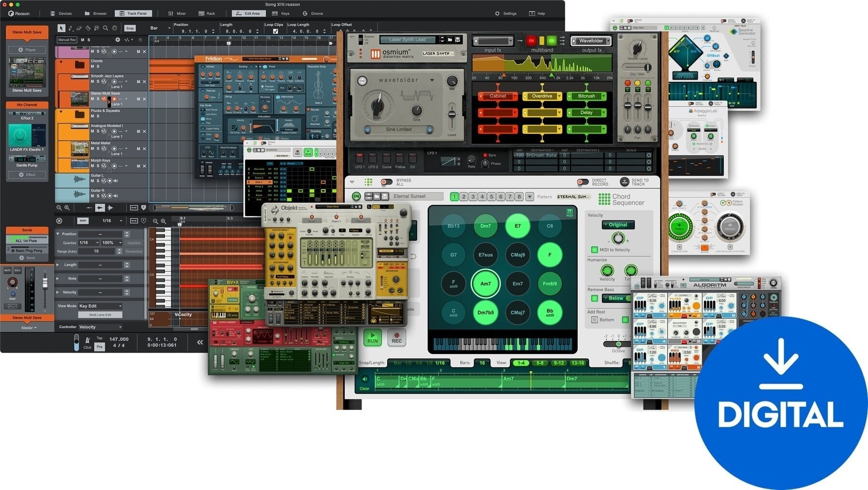Expand the Length section in the inspector
Image resolution: width=868 pixels, height=490 pixels.
58,265
